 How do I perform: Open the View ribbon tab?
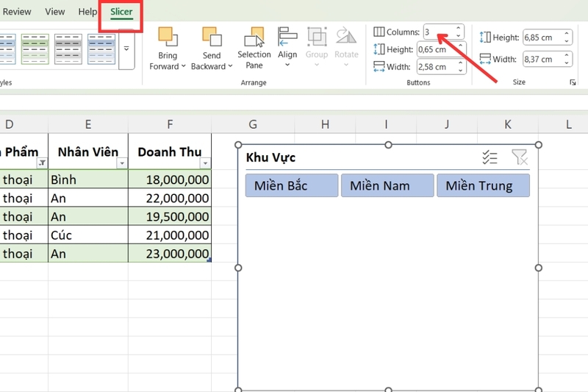(x=54, y=12)
